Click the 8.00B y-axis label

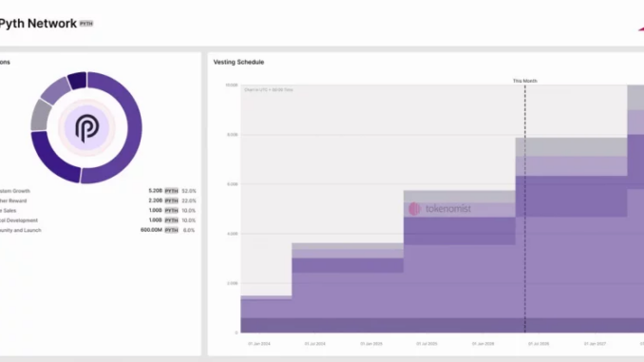coord(233,135)
